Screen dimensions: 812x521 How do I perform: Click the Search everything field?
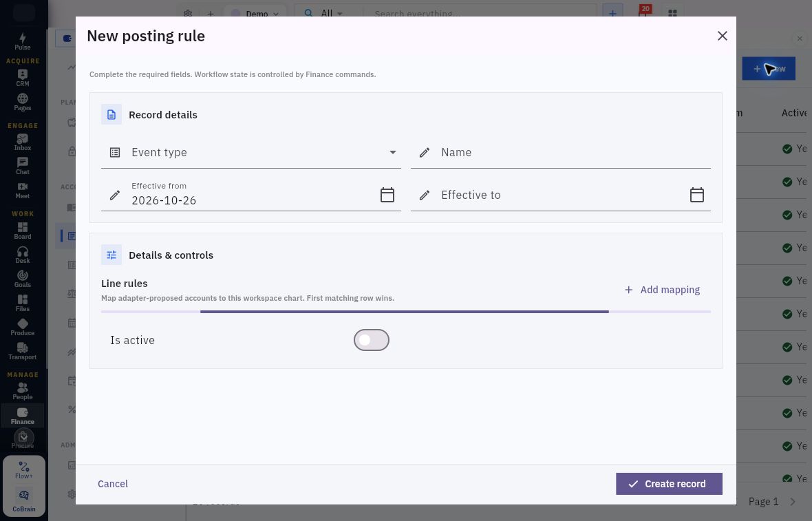click(479, 14)
